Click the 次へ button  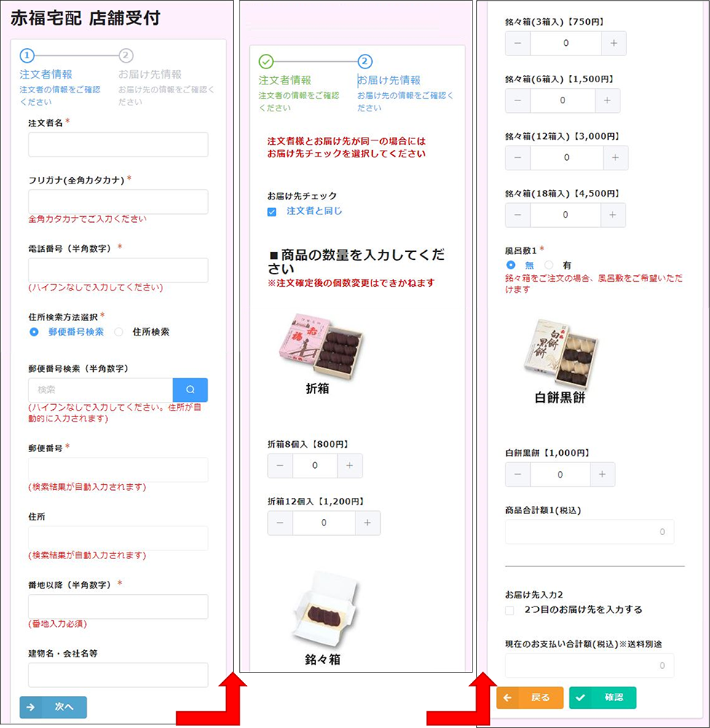(53, 707)
